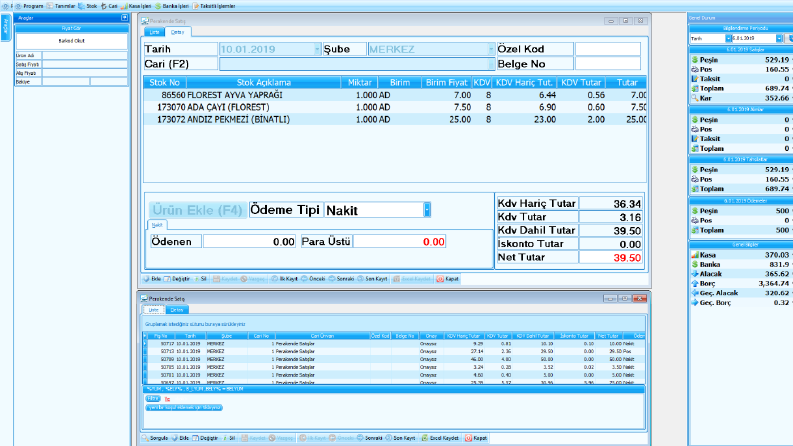793x446 pixels.
Task: Click the Belge No input field
Action: (x=607, y=64)
